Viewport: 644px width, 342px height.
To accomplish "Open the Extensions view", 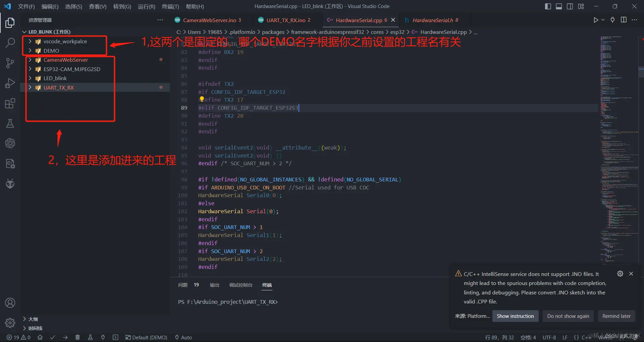I will (10, 103).
